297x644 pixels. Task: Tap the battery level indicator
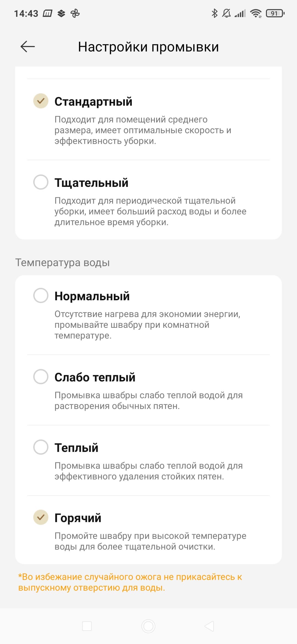pos(275,13)
